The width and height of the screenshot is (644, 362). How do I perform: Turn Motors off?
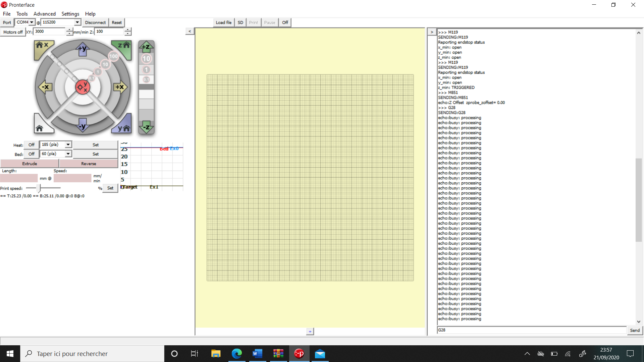pyautogui.click(x=13, y=32)
